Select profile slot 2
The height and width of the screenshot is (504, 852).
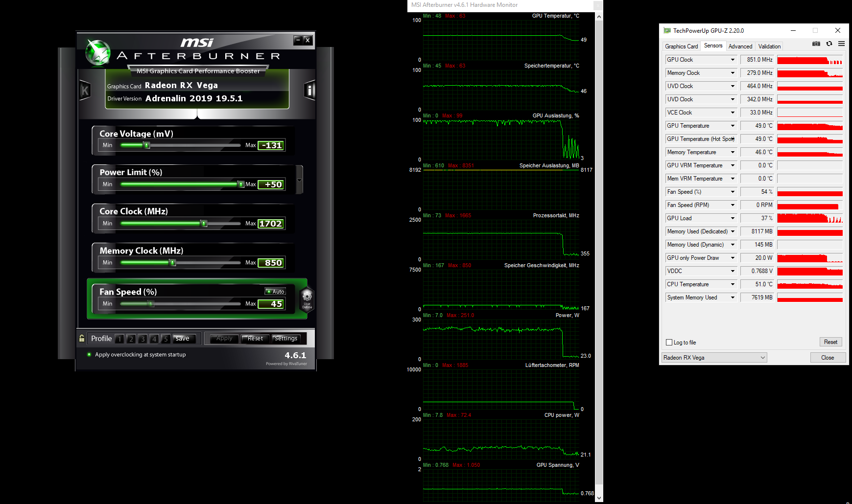131,339
